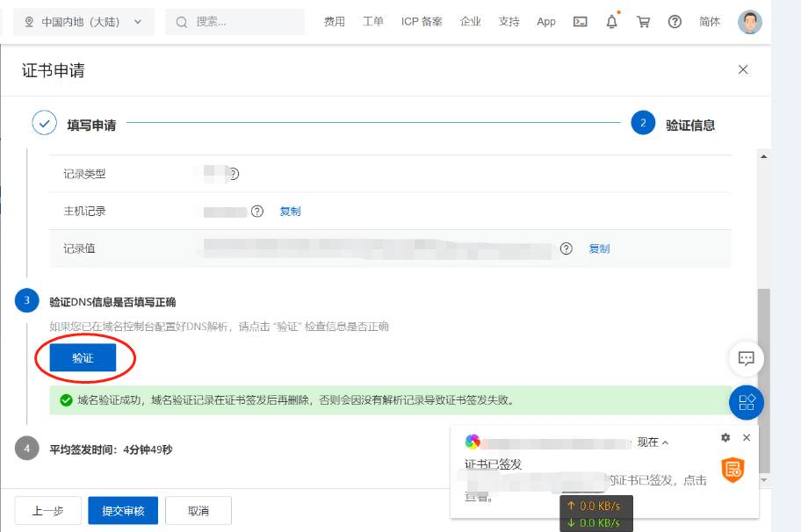Click the help question mark in top bar
801x532 pixels.
click(x=675, y=22)
